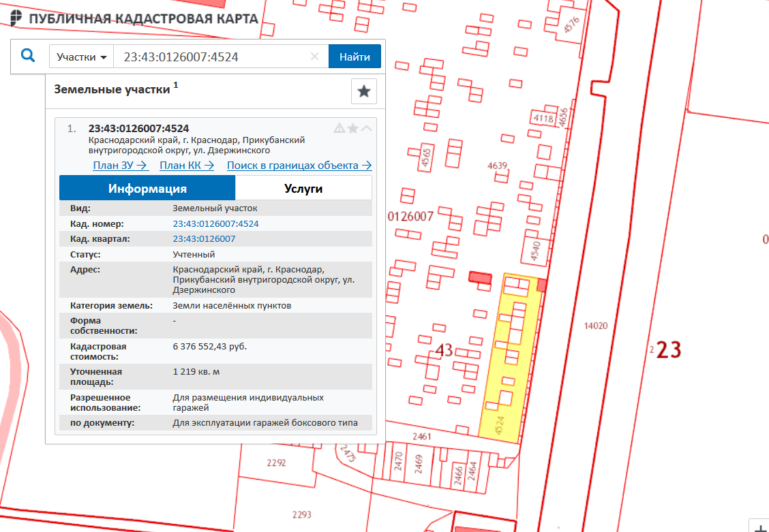Click the magnifying glass search icon
769x532 pixels.
(28, 56)
